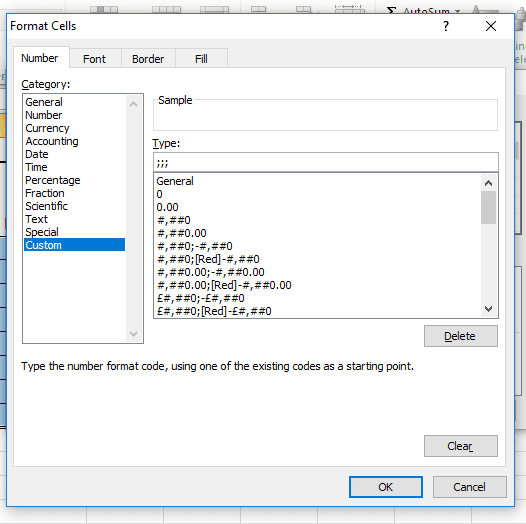Switch to the Font tab

point(94,59)
